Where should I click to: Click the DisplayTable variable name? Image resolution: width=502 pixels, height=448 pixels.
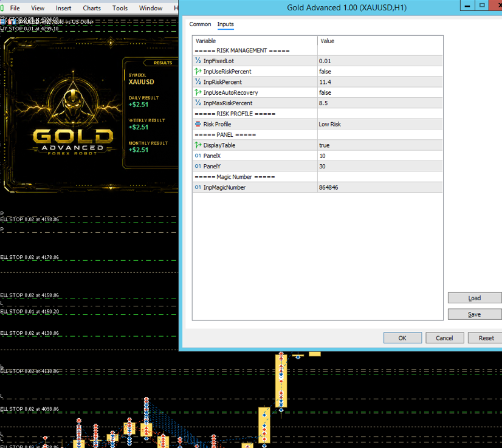click(x=219, y=145)
